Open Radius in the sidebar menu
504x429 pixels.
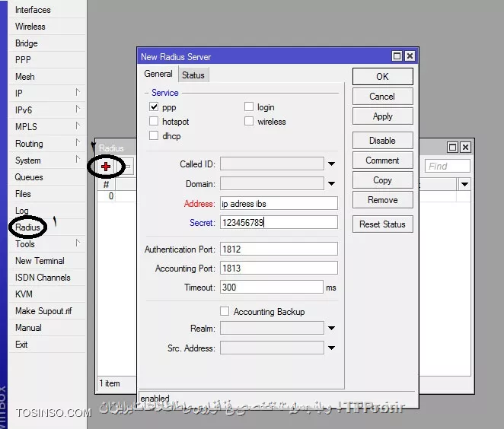(27, 227)
